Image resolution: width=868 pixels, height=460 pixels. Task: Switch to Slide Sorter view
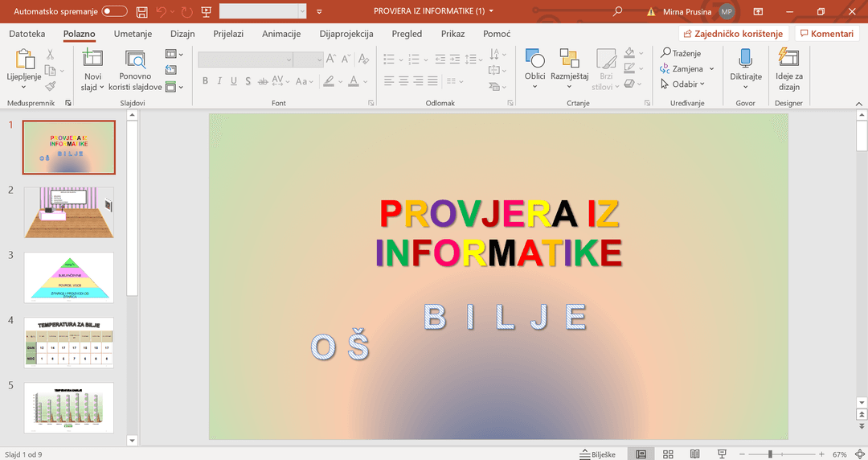(x=668, y=454)
